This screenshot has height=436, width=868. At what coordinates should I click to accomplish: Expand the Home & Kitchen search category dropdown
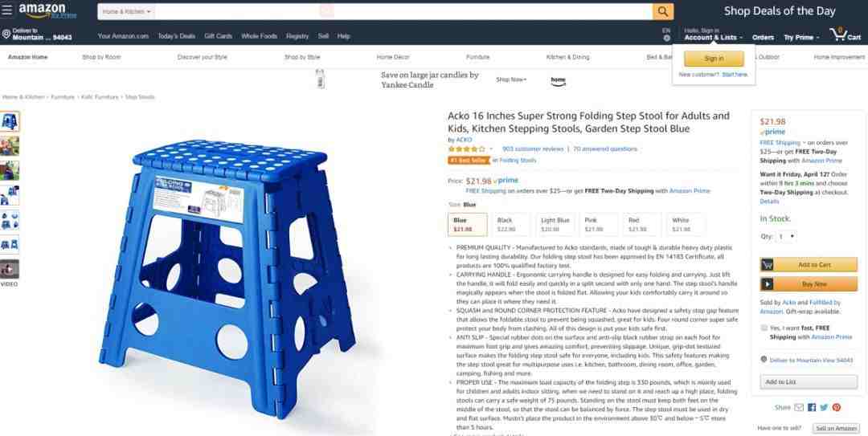tap(127, 11)
